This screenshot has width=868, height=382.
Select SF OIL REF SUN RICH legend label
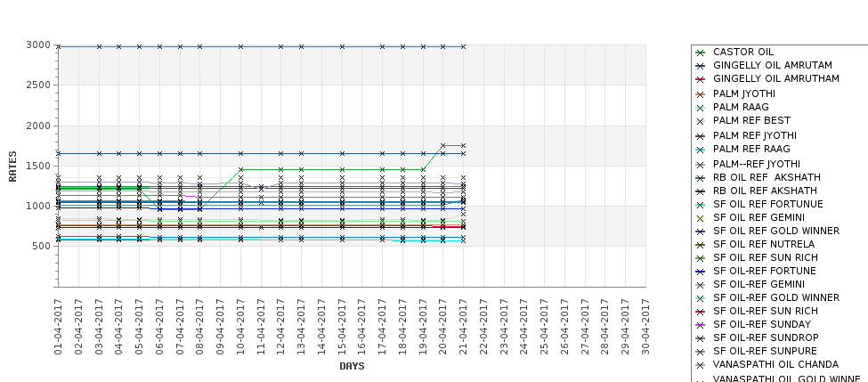point(765,257)
